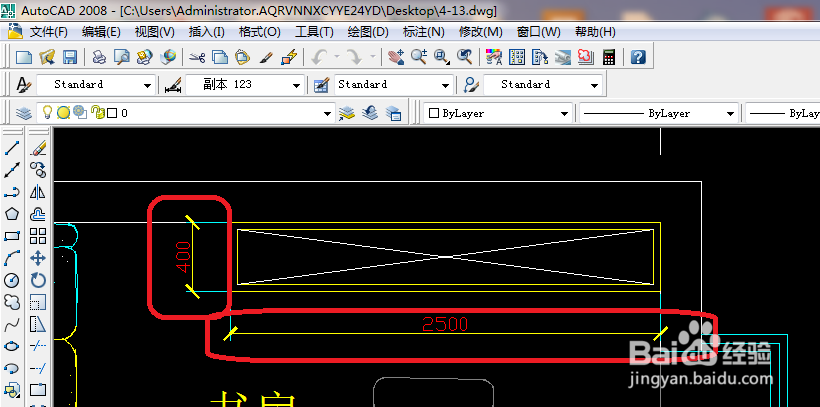Screen dimensions: 820x407
Task: Save the drawing with floppy disk icon
Action: [x=70, y=57]
